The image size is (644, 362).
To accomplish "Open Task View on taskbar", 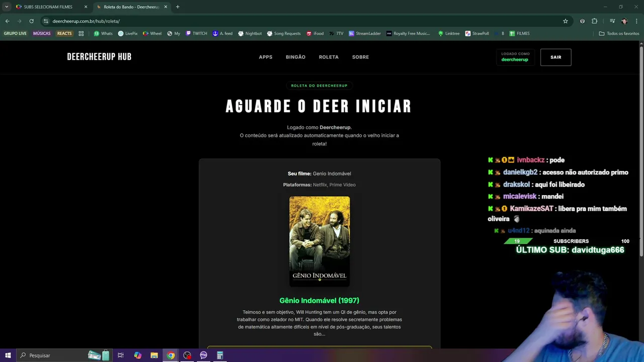I will pyautogui.click(x=121, y=355).
